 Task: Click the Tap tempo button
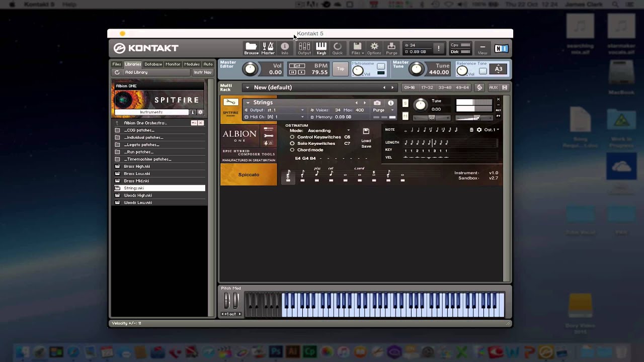(x=341, y=69)
